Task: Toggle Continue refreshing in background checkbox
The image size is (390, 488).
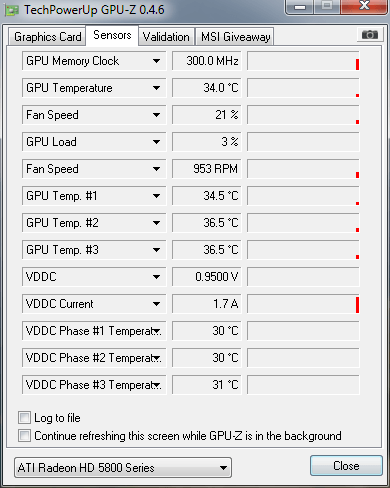Action: (x=24, y=435)
